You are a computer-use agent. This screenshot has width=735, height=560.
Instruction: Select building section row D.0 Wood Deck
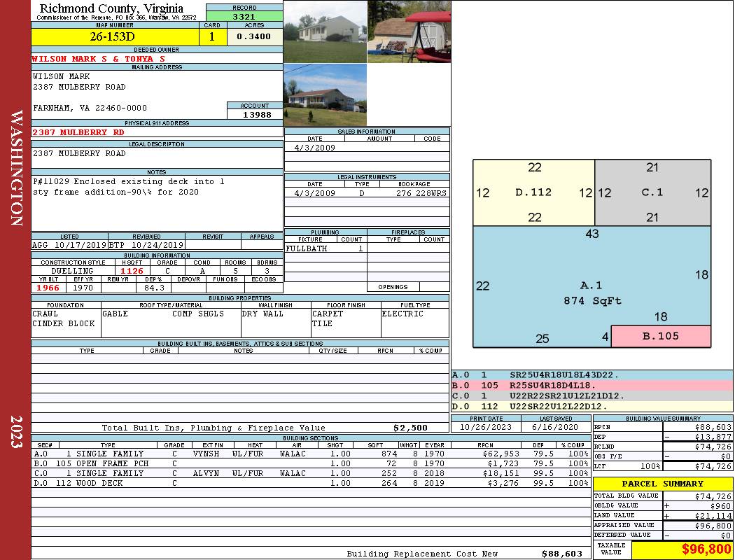[x=311, y=483]
